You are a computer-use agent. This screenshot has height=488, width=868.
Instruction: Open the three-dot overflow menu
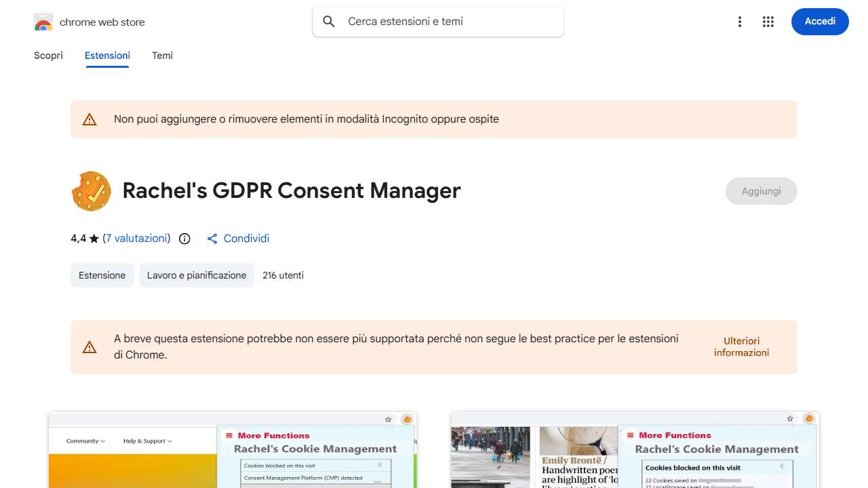[739, 21]
